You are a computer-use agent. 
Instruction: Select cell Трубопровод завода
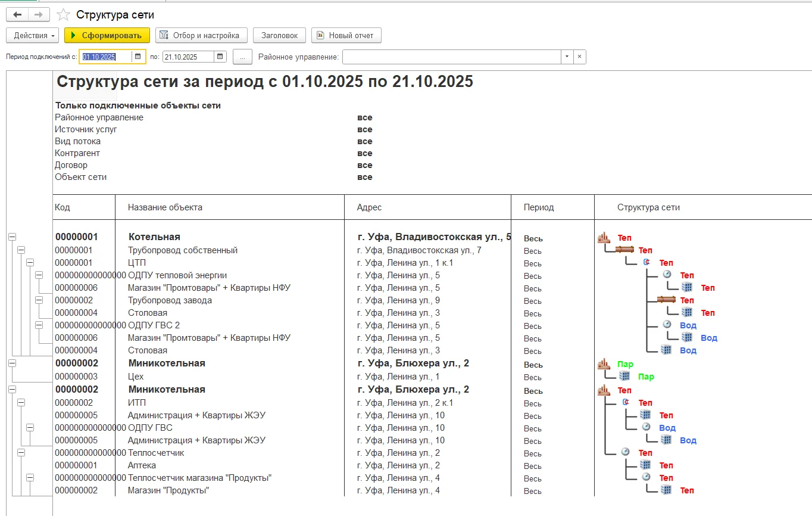coord(170,300)
